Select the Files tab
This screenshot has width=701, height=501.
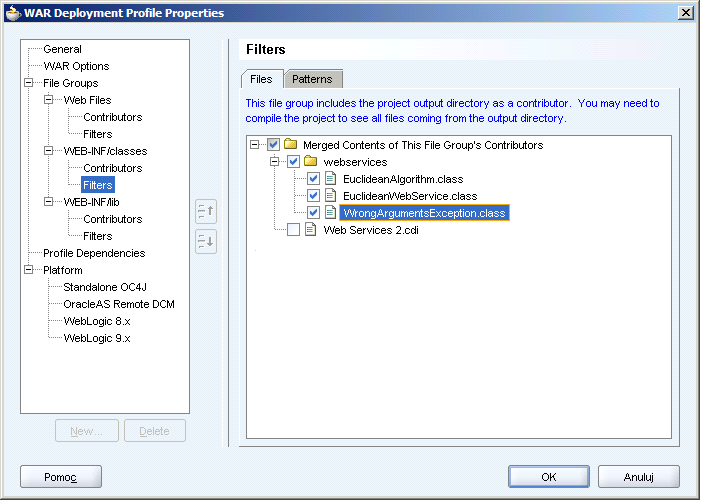(x=262, y=79)
